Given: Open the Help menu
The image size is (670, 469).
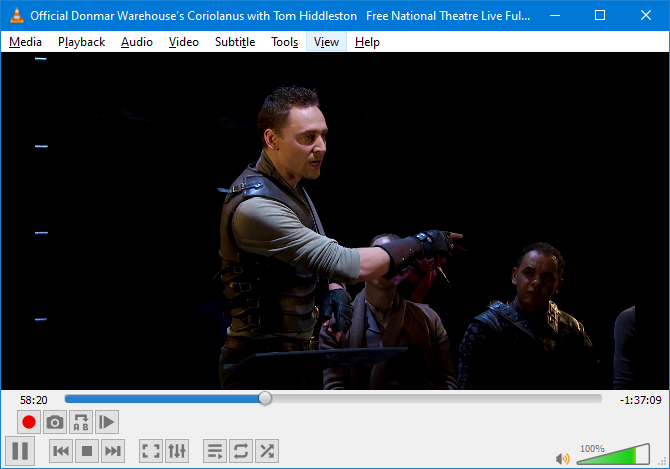Looking at the screenshot, I should point(367,42).
